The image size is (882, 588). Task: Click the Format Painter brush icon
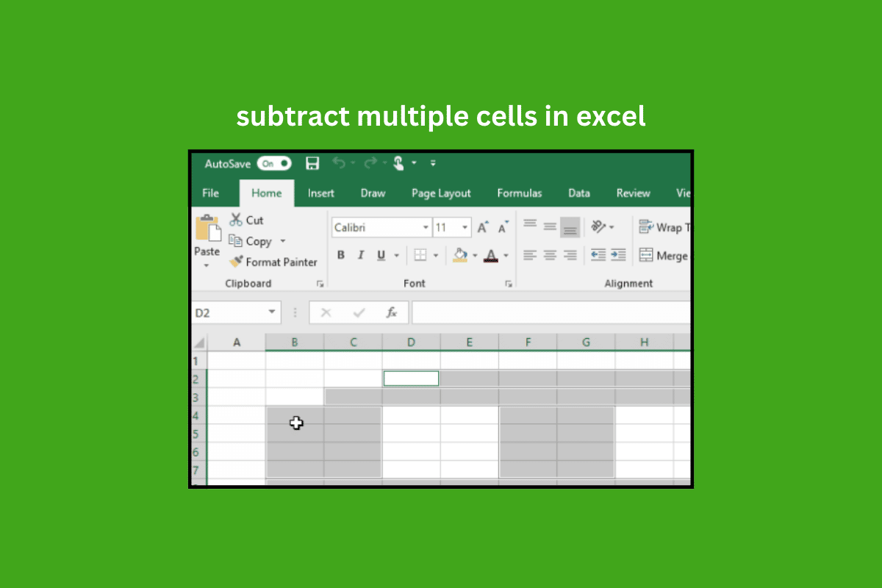point(236,262)
